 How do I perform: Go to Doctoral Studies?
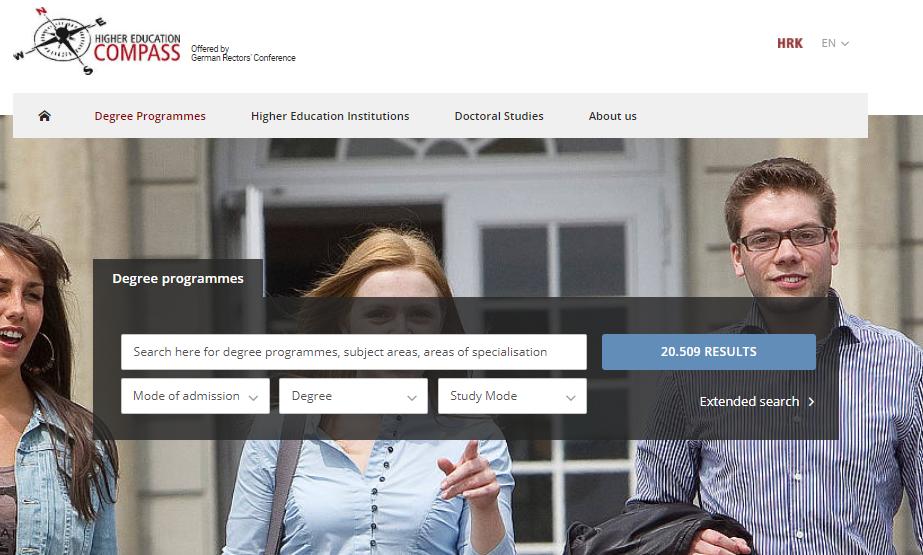pyautogui.click(x=499, y=116)
